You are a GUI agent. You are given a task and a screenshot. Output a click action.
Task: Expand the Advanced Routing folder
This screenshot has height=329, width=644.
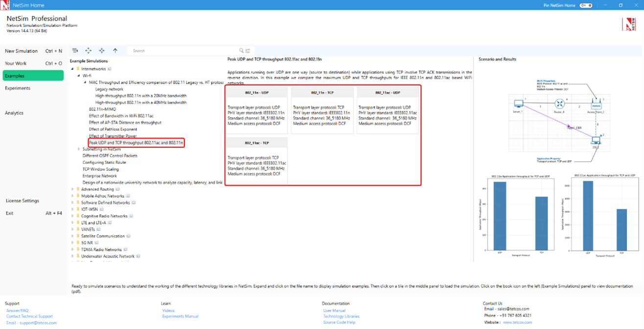tap(73, 189)
